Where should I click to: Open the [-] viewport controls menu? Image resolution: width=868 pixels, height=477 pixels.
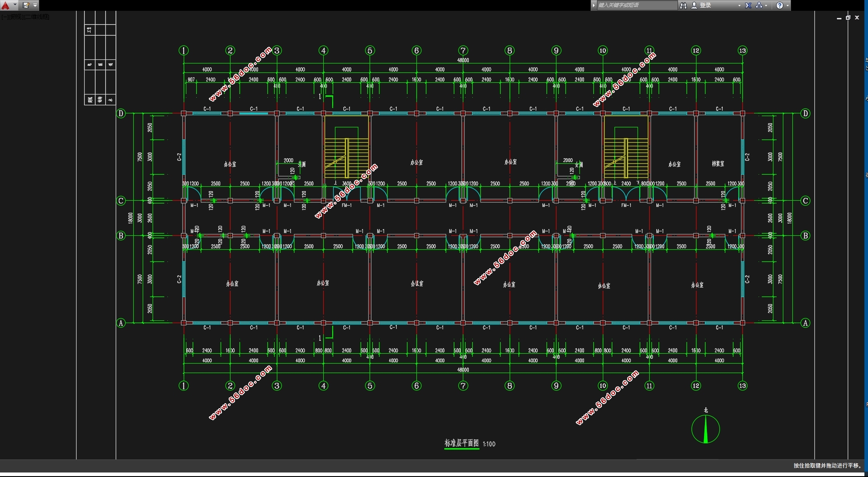click(4, 17)
